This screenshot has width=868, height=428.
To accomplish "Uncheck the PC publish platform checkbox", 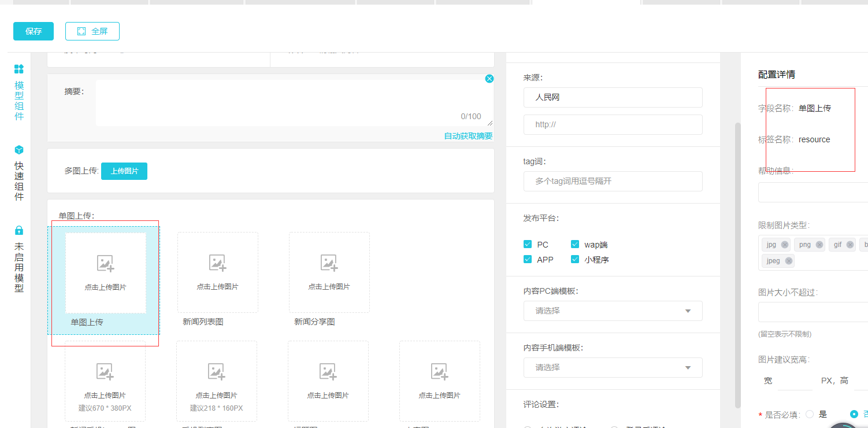I will [x=527, y=245].
